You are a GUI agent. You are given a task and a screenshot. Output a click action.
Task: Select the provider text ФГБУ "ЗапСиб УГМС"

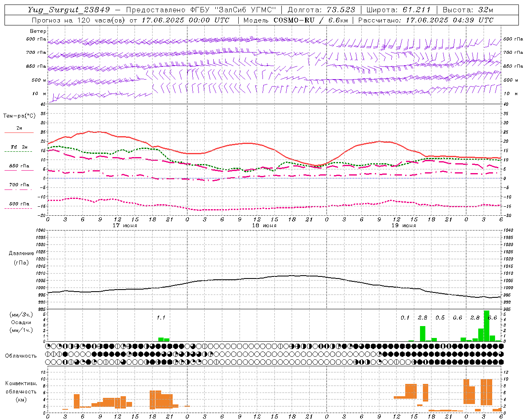pos(233,10)
